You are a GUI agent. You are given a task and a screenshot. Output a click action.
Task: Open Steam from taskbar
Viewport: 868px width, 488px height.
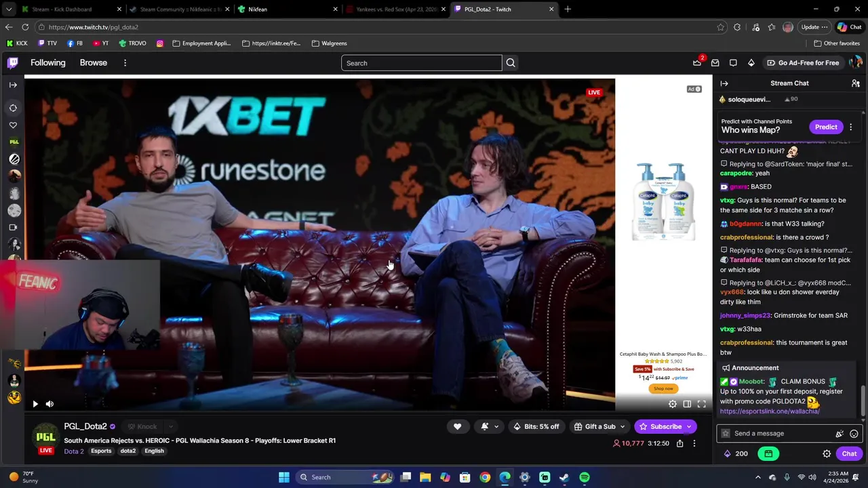[x=564, y=477]
